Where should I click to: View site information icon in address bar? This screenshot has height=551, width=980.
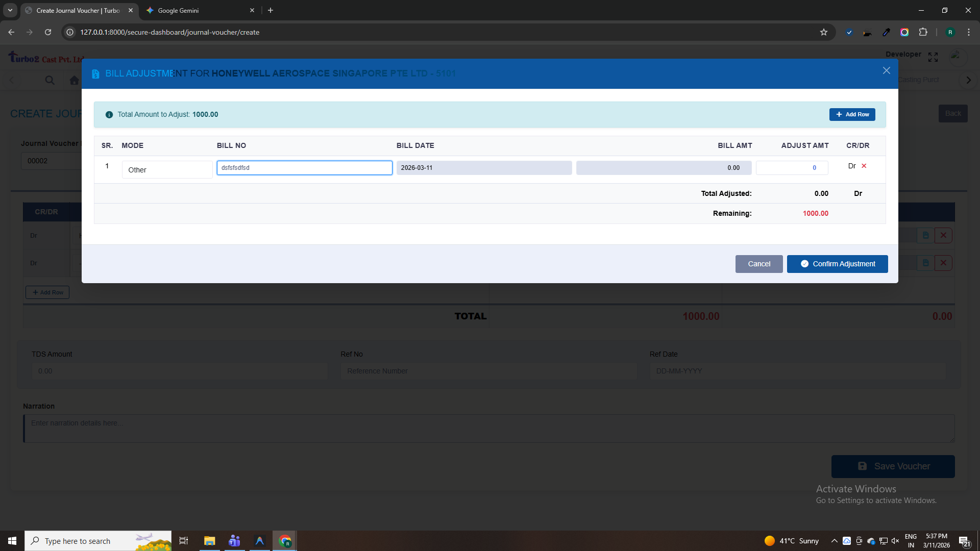click(70, 32)
